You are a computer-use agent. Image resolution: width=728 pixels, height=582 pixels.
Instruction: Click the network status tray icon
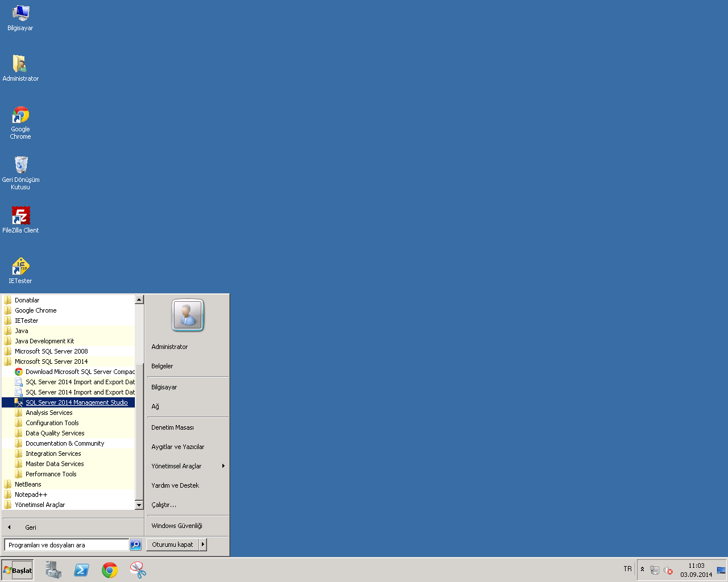click(x=655, y=570)
